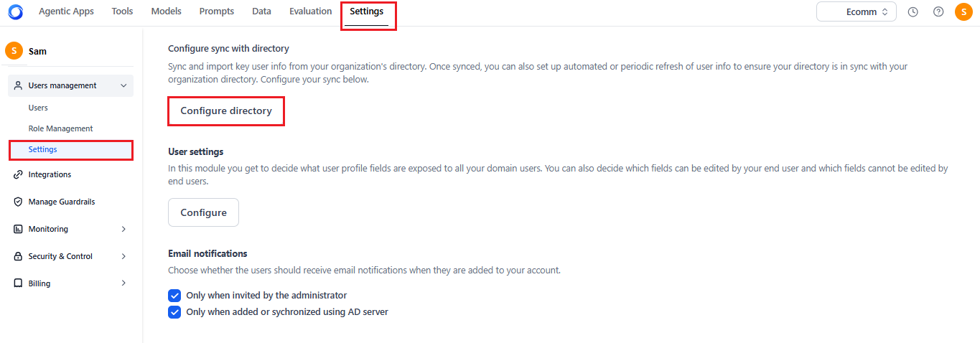Click the Configure button under User settings

click(x=203, y=212)
